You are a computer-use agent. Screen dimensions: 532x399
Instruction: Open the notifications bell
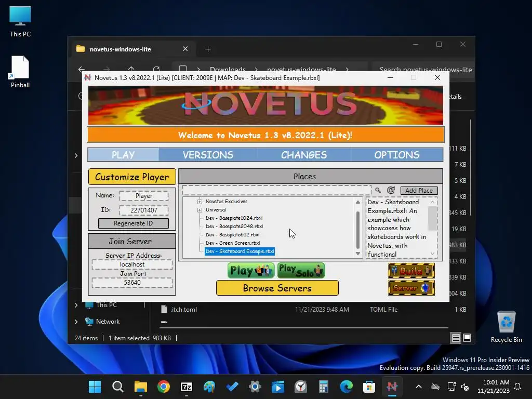pos(518,387)
